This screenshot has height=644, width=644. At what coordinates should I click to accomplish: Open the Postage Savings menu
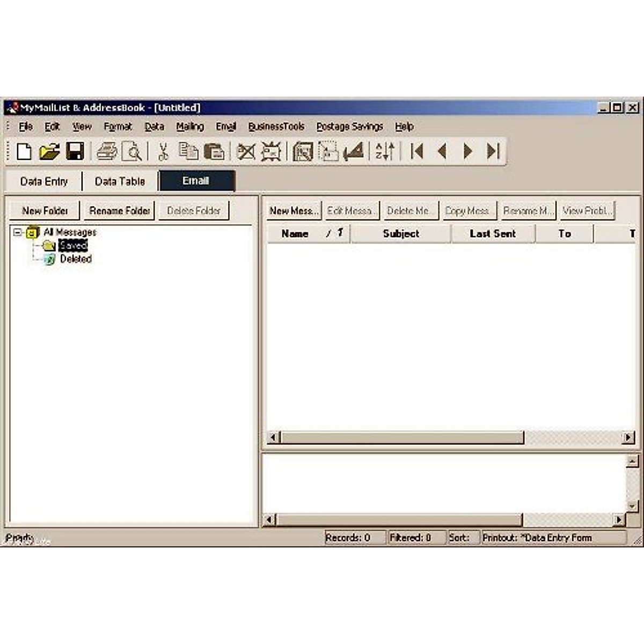click(x=349, y=127)
